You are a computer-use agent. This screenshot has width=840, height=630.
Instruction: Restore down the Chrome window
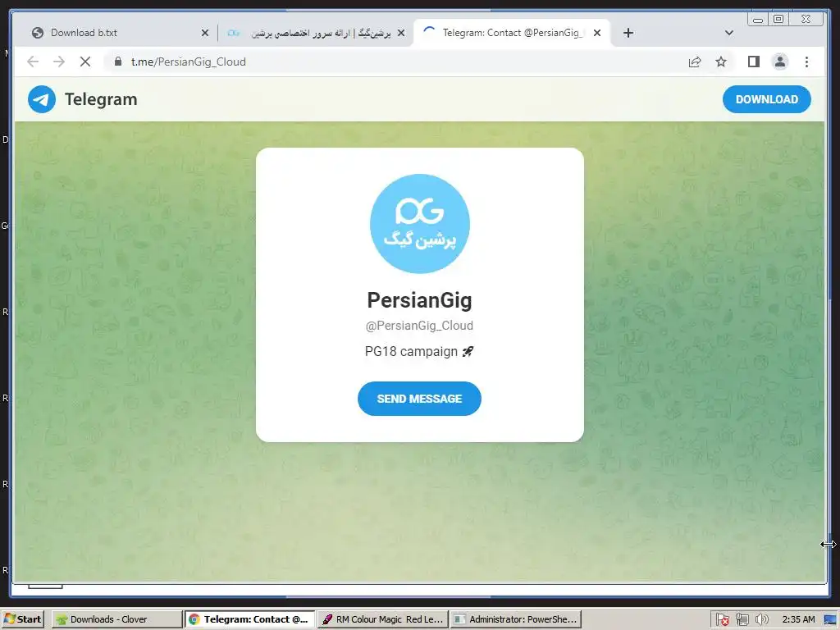[778, 20]
